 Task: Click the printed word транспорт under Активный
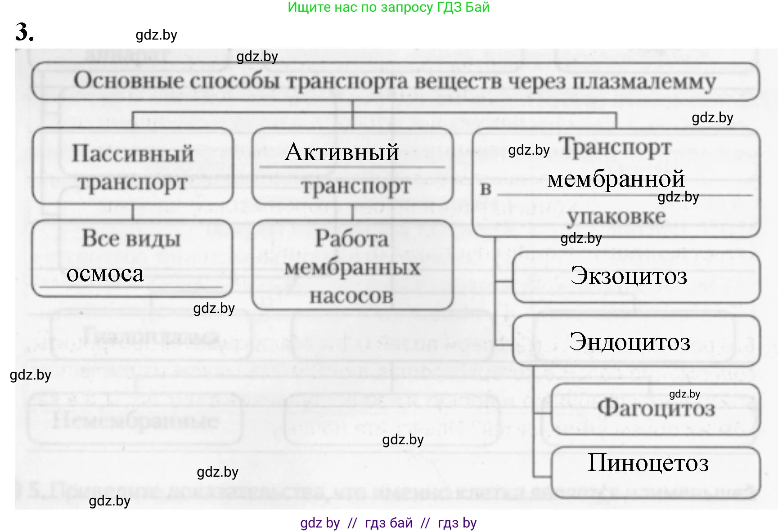click(x=356, y=186)
